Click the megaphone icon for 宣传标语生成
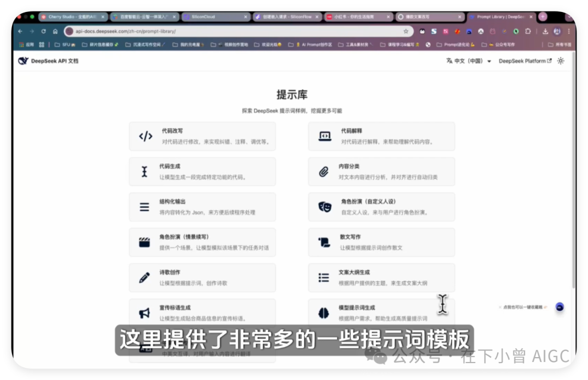Screen dimensions: 588x380 pyautogui.click(x=144, y=313)
